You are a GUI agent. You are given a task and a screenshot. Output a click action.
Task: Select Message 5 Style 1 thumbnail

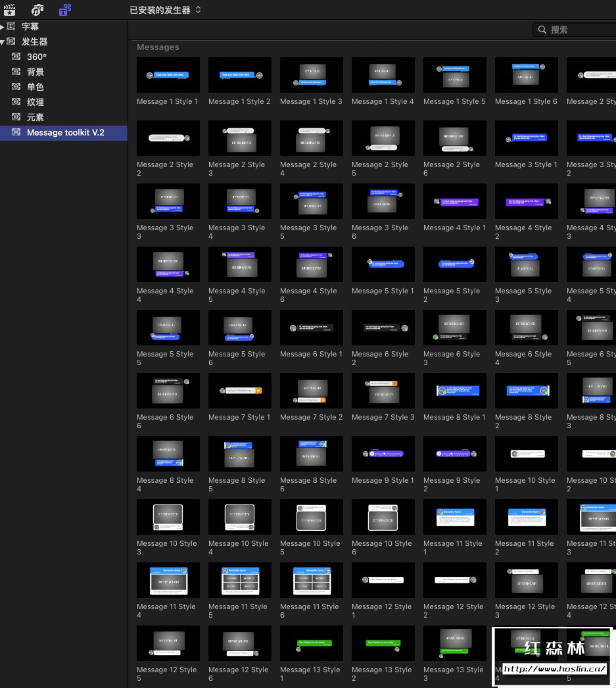pos(383,264)
